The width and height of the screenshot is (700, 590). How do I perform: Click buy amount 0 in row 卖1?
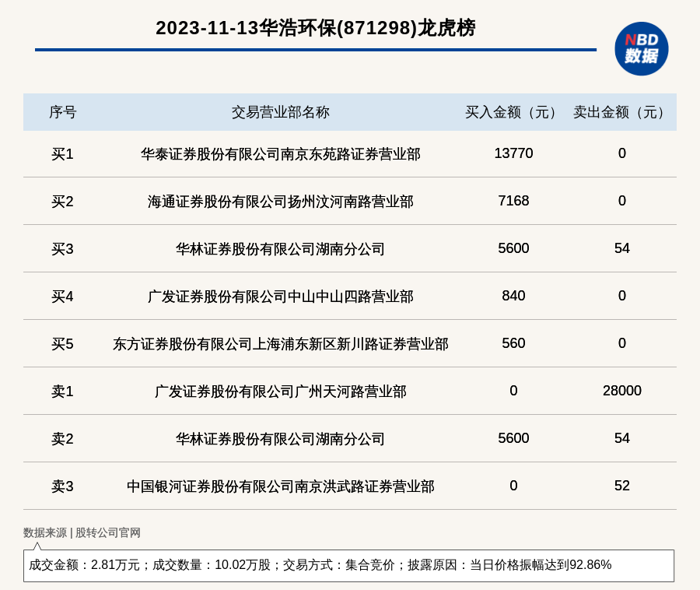513,391
